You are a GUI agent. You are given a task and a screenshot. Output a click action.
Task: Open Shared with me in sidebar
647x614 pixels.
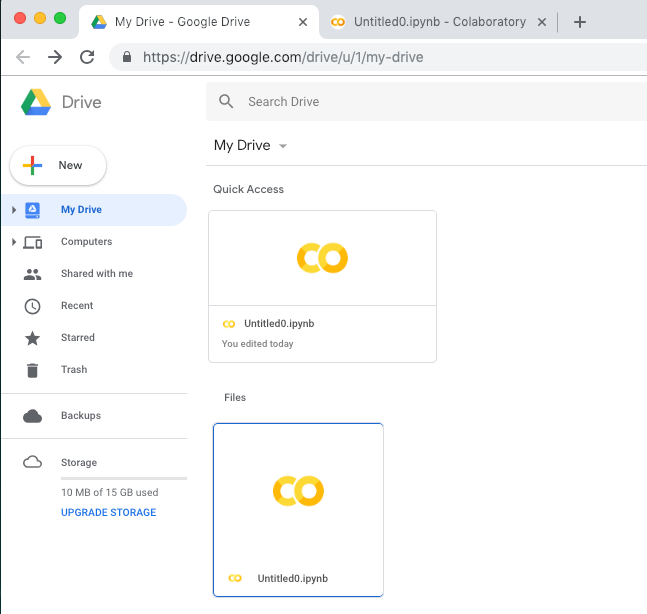97,274
